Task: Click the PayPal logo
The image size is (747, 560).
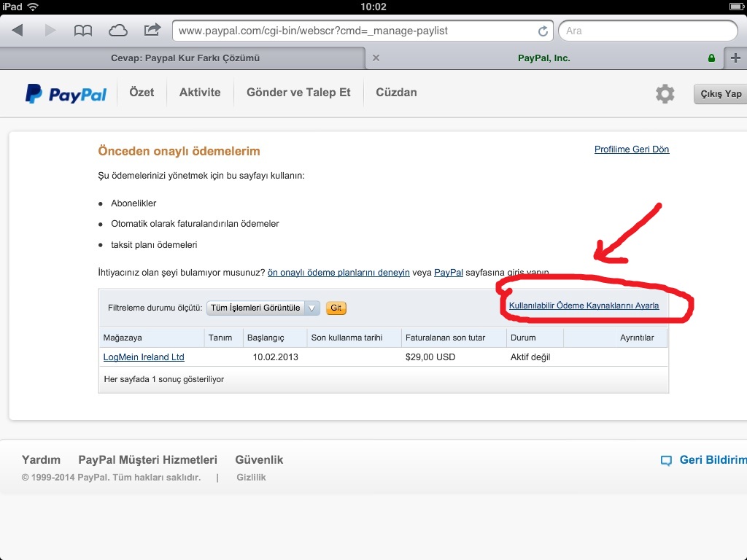Action: (66, 93)
